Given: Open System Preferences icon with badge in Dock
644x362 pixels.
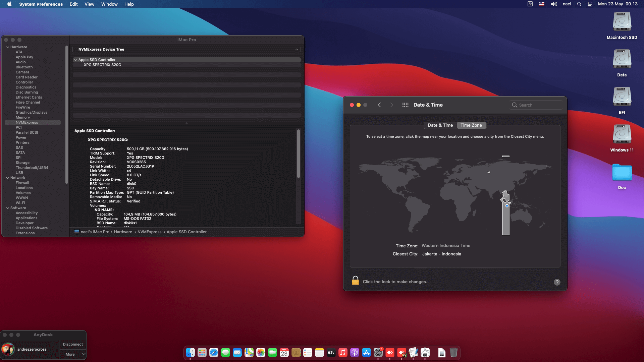Looking at the screenshot, I should click(378, 353).
